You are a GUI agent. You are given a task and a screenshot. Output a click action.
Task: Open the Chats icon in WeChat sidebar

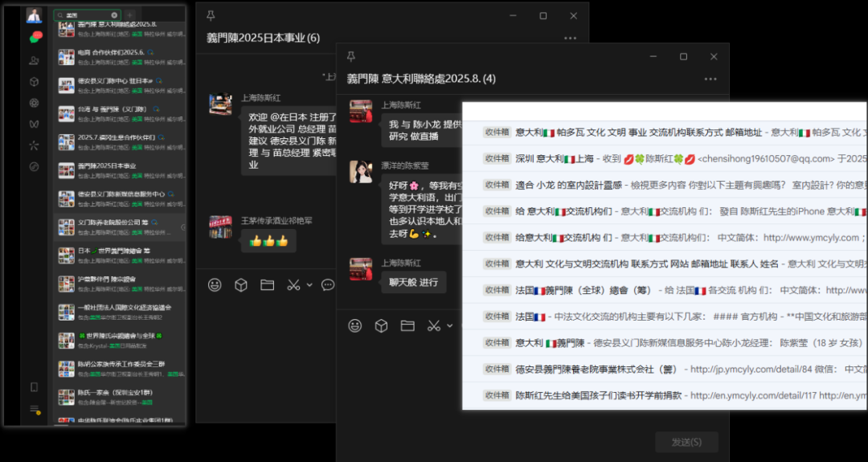[35, 38]
